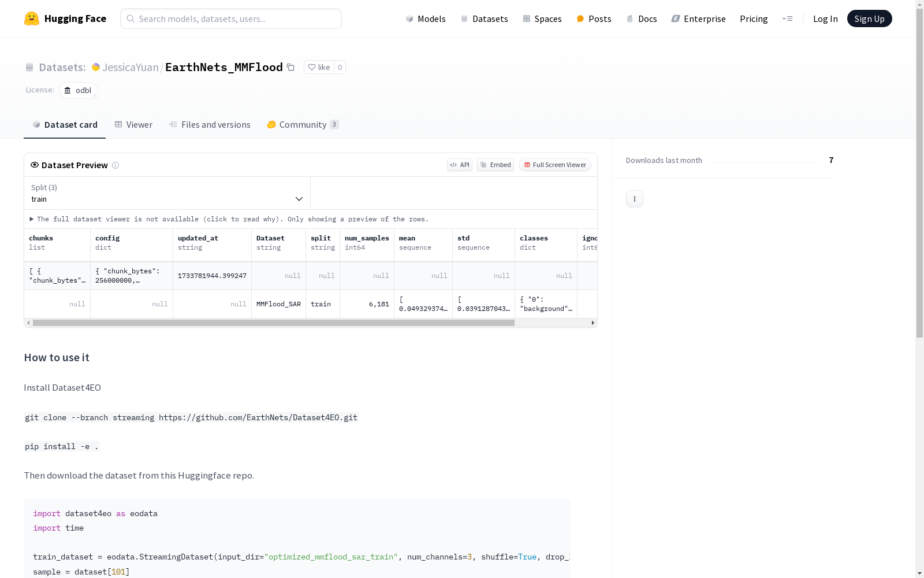Click the Sign Up button
This screenshot has height=578, width=924.
click(869, 18)
